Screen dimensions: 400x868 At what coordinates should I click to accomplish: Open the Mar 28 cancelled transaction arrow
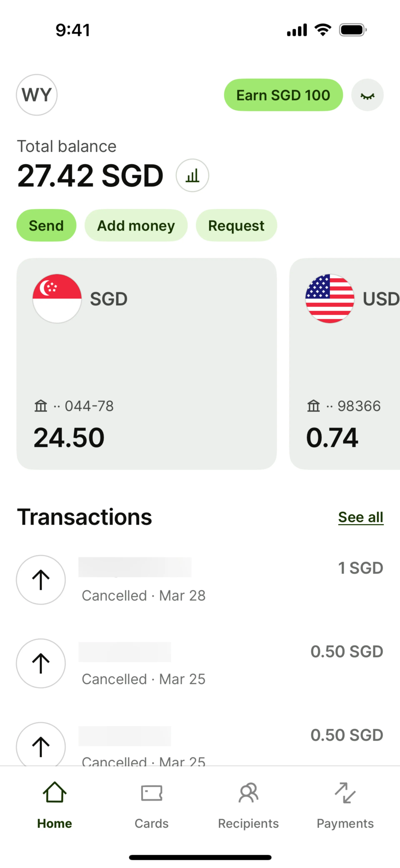(x=41, y=580)
